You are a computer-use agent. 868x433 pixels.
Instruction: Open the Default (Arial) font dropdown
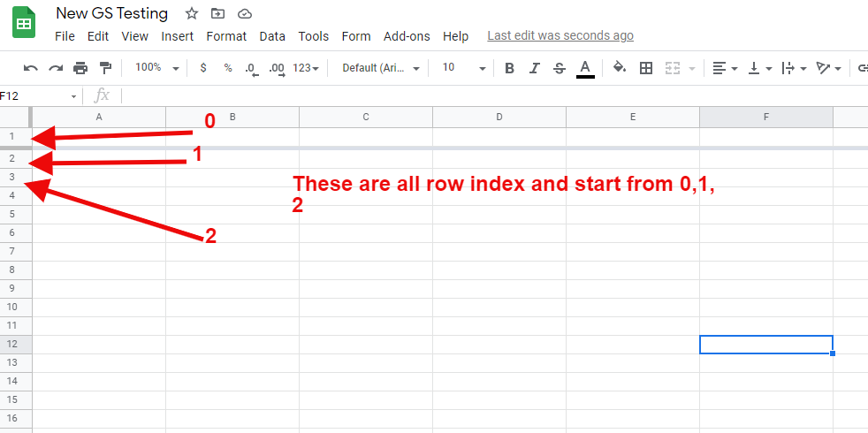pos(381,68)
